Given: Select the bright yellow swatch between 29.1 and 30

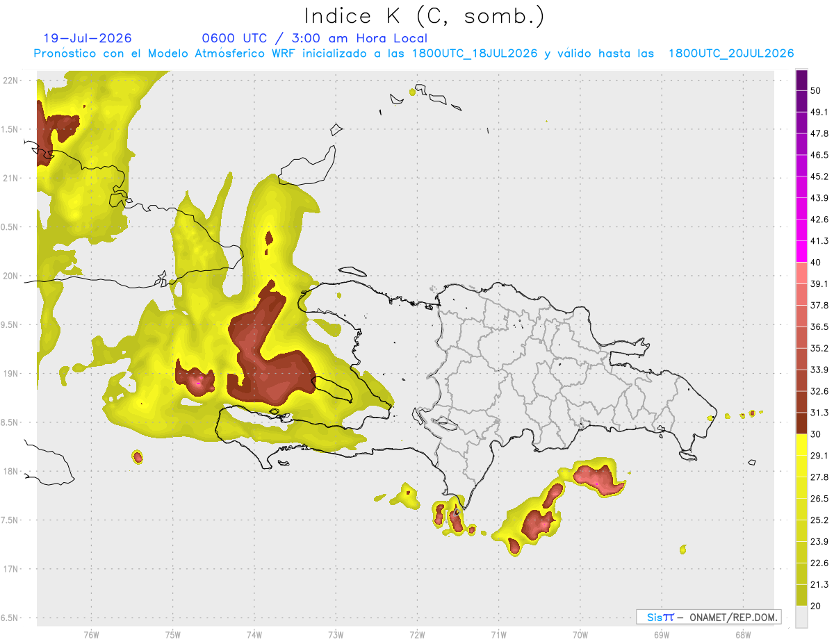Looking at the screenshot, I should 801,445.
